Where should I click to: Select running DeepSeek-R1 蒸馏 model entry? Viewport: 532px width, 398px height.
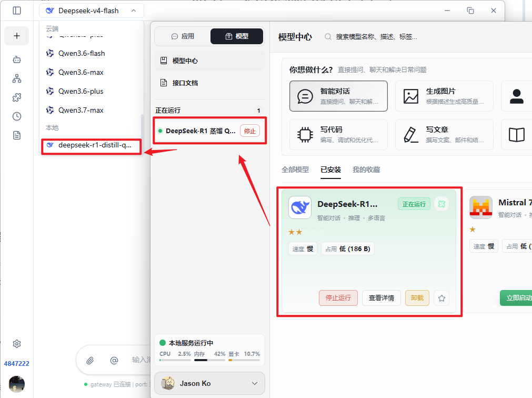200,131
